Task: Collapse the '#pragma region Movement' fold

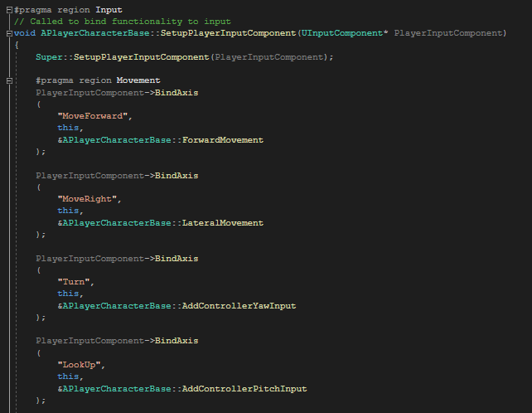Action: pyautogui.click(x=8, y=80)
